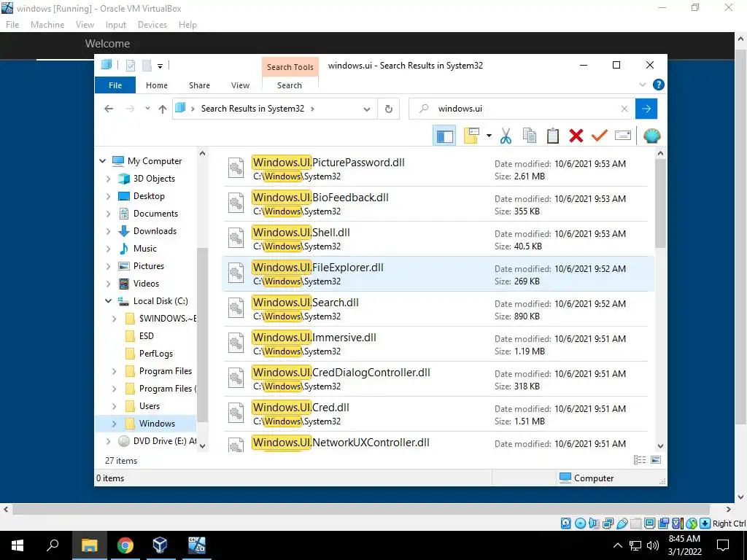
Task: Select Videos in the navigation pane
Action: point(146,284)
